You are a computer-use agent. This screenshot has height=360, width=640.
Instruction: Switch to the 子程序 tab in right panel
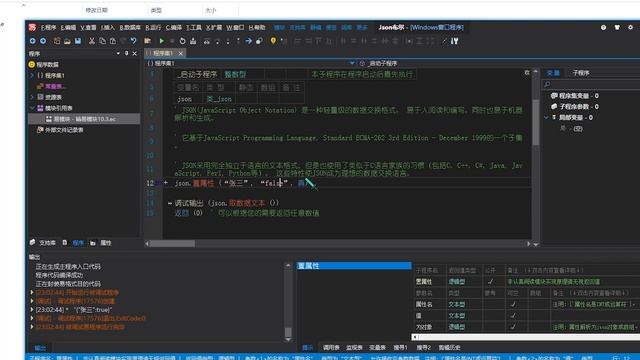coord(580,73)
